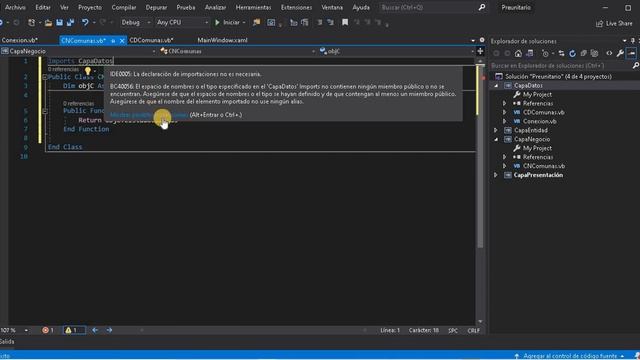Screen dimensions: 640x360
Task: Open the Debug configuration dropdown
Action: coord(136,22)
